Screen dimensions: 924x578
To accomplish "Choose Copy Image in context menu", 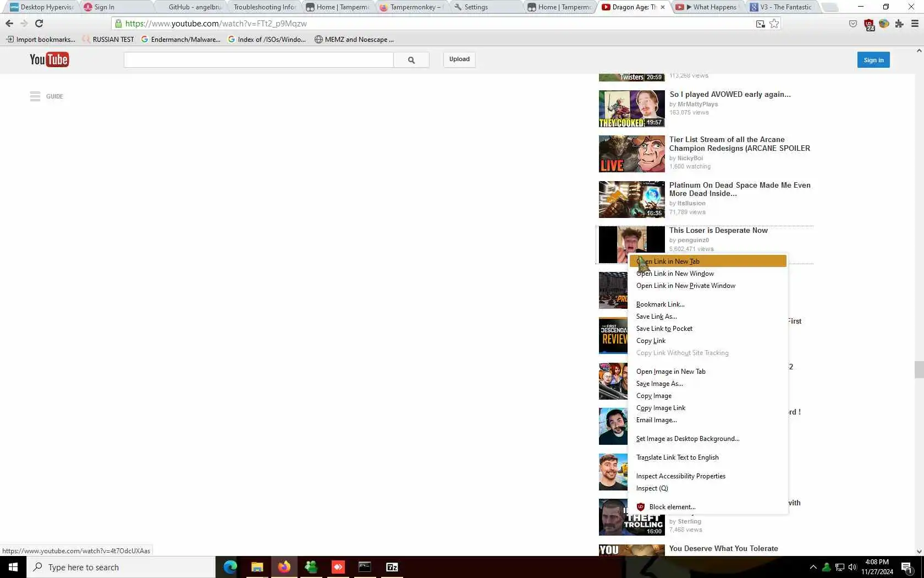I will (708, 396).
